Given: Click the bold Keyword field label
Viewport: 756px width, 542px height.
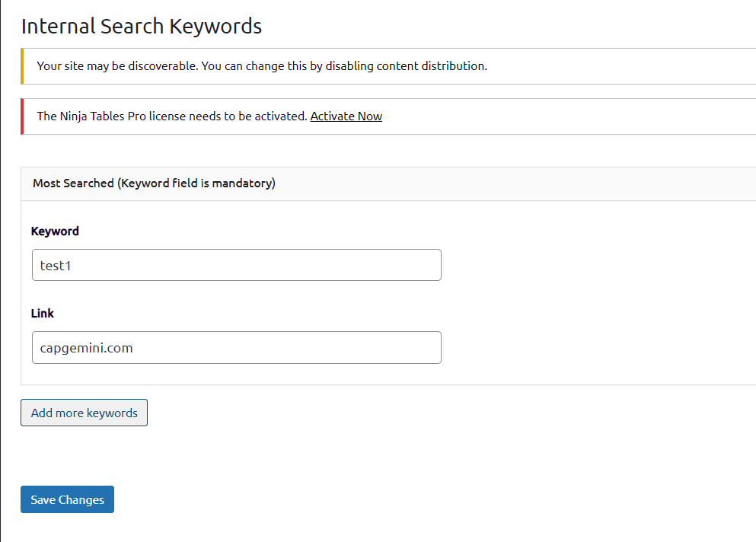Looking at the screenshot, I should (x=55, y=231).
